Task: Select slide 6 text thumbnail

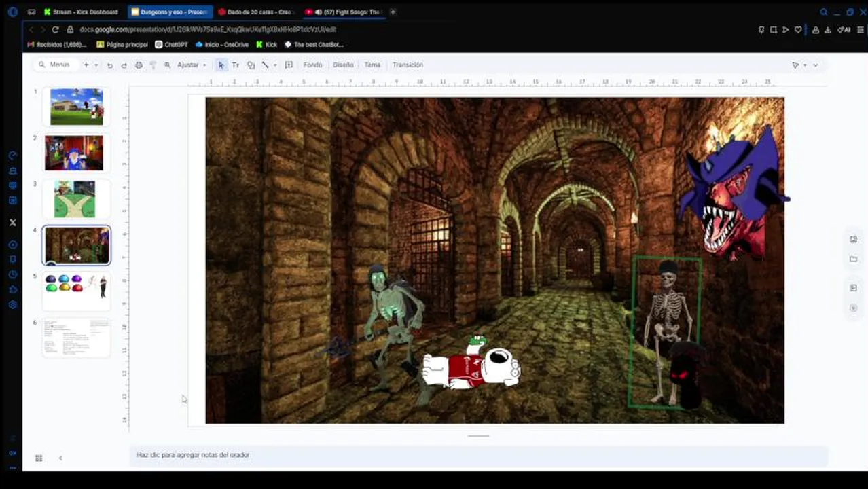Action: pyautogui.click(x=76, y=338)
